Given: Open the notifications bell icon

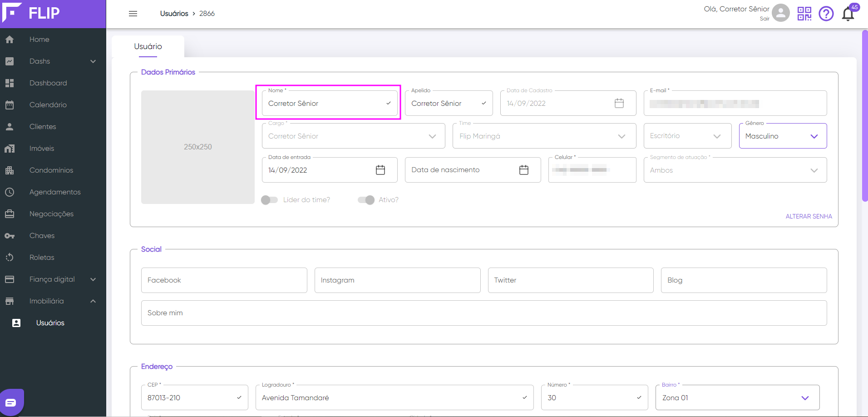Looking at the screenshot, I should (848, 14).
